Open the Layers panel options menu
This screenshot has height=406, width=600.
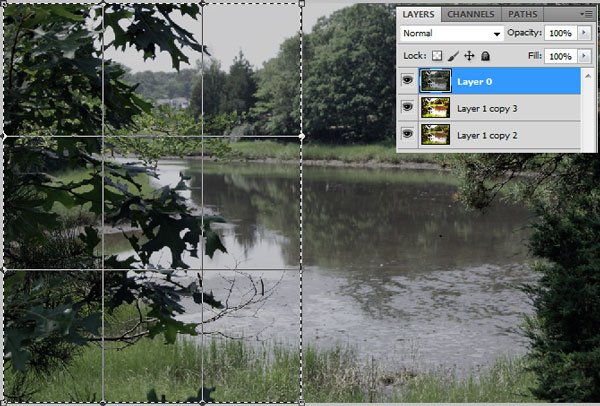(x=586, y=15)
